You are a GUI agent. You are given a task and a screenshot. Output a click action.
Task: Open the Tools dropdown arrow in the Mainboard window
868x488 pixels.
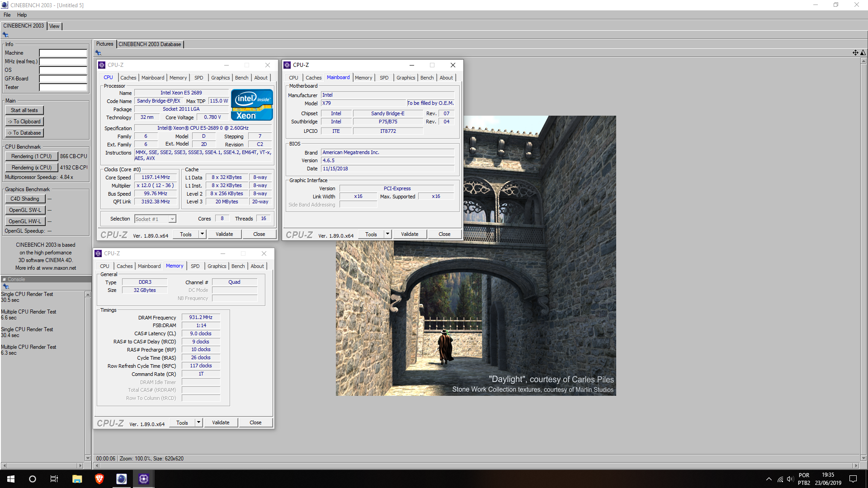point(387,234)
